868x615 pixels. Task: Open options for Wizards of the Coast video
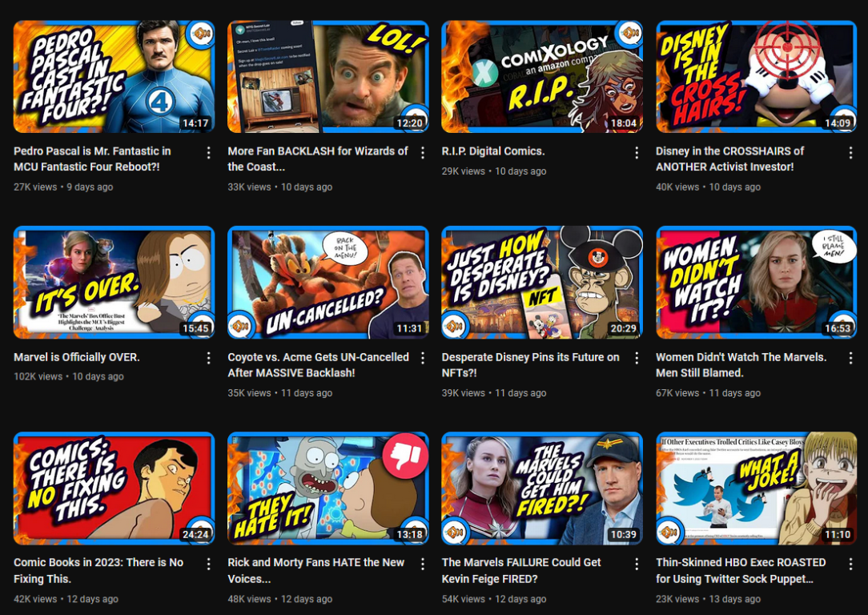click(423, 152)
